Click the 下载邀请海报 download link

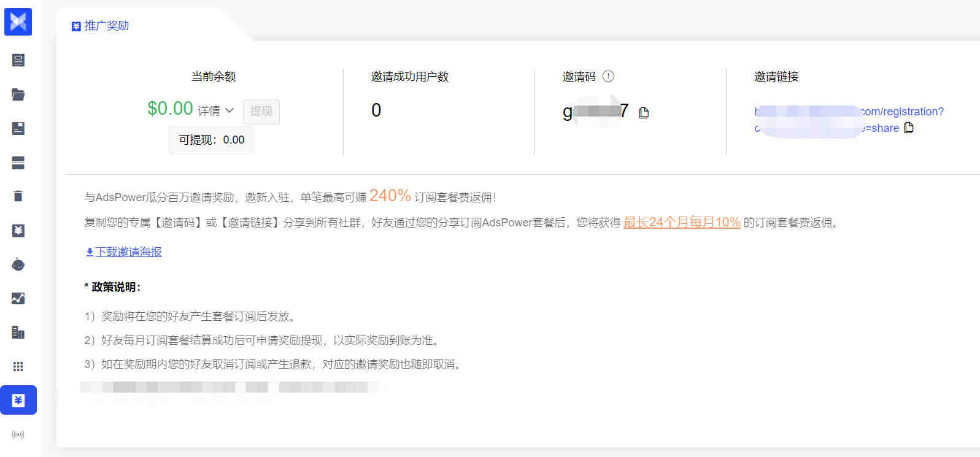point(124,252)
